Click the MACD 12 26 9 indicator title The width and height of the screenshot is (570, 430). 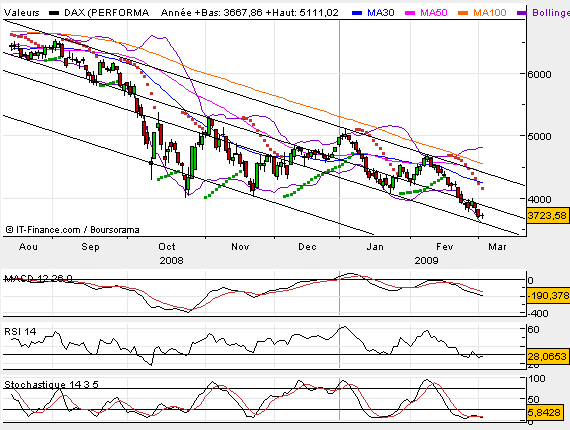(38, 278)
